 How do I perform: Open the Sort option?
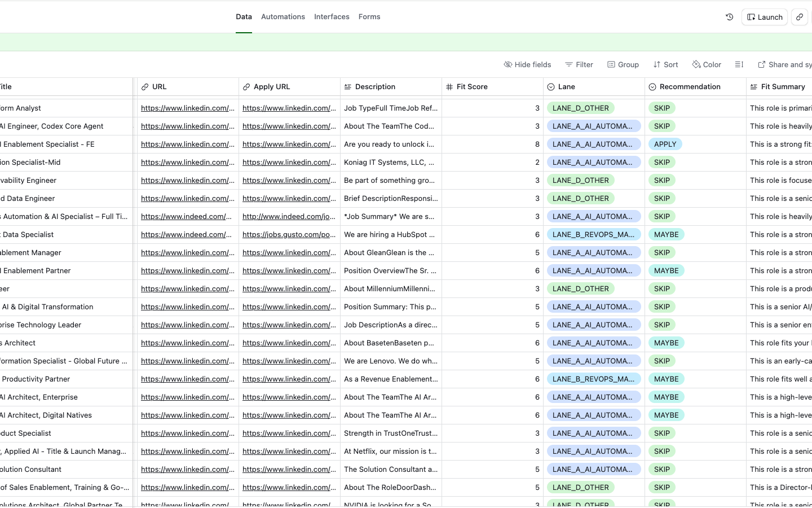point(665,64)
